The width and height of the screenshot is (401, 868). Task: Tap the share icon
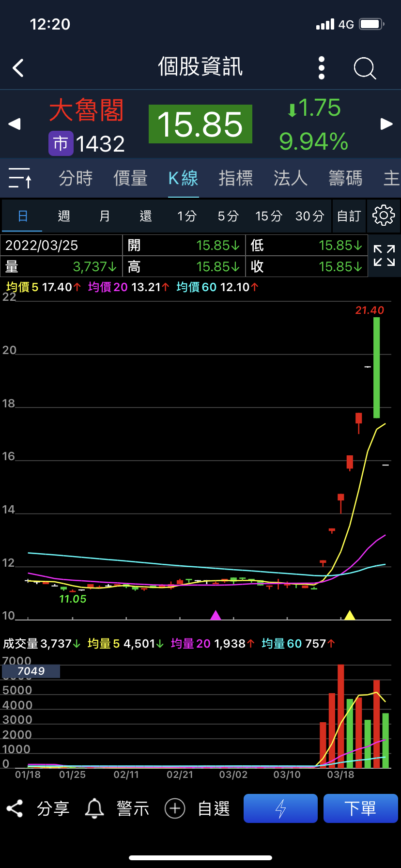15,808
